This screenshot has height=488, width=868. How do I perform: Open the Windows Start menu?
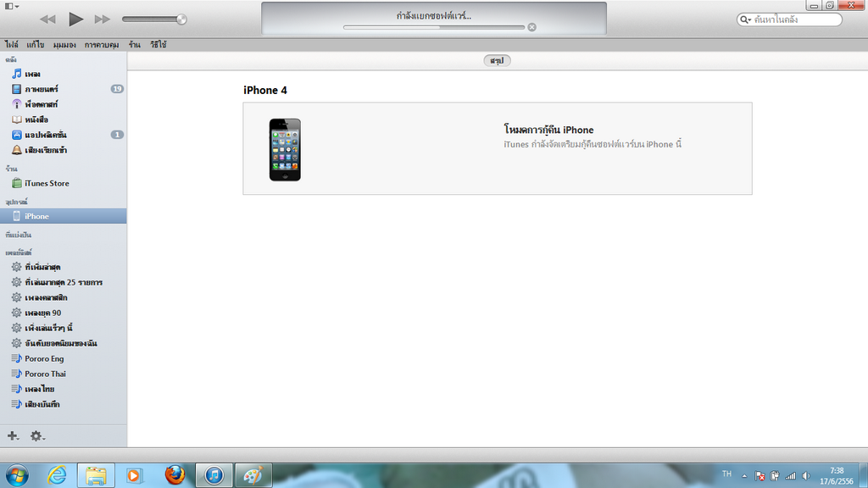coord(17,475)
